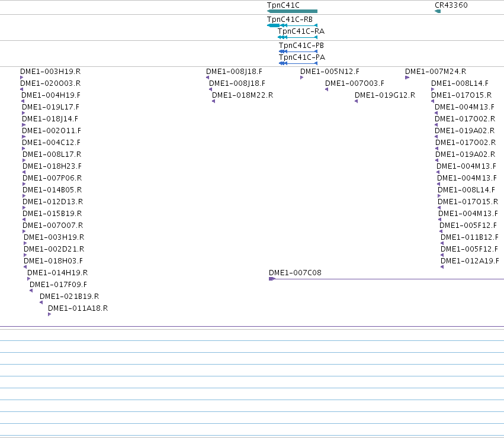Click the DME1-018H03.F feature label
The image size is (504, 438).
coord(53,261)
